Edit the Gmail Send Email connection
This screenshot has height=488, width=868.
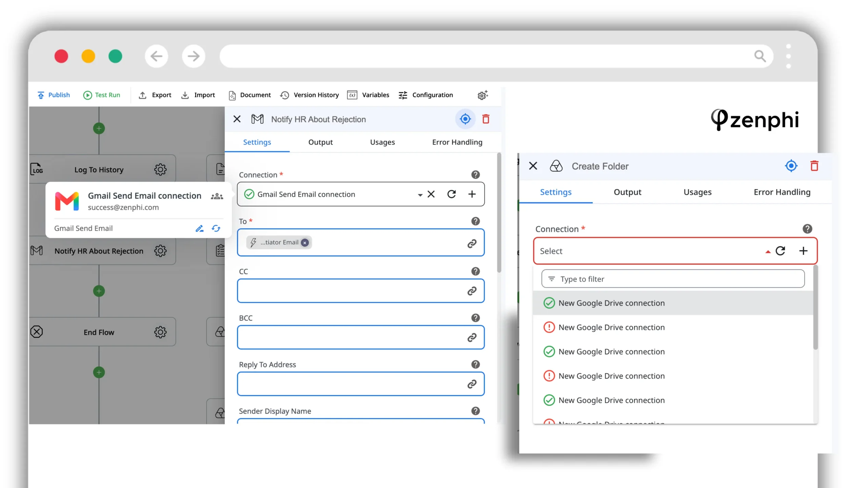pyautogui.click(x=199, y=228)
